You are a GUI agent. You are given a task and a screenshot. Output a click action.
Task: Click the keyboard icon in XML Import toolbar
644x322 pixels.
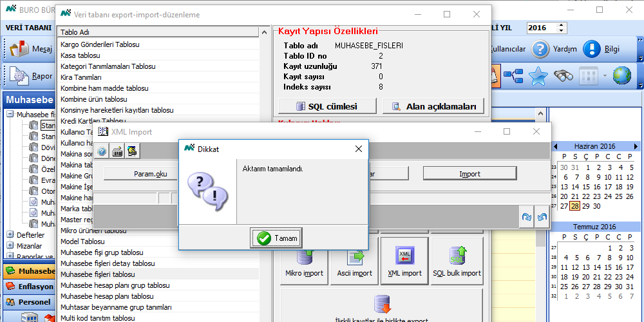click(x=117, y=151)
